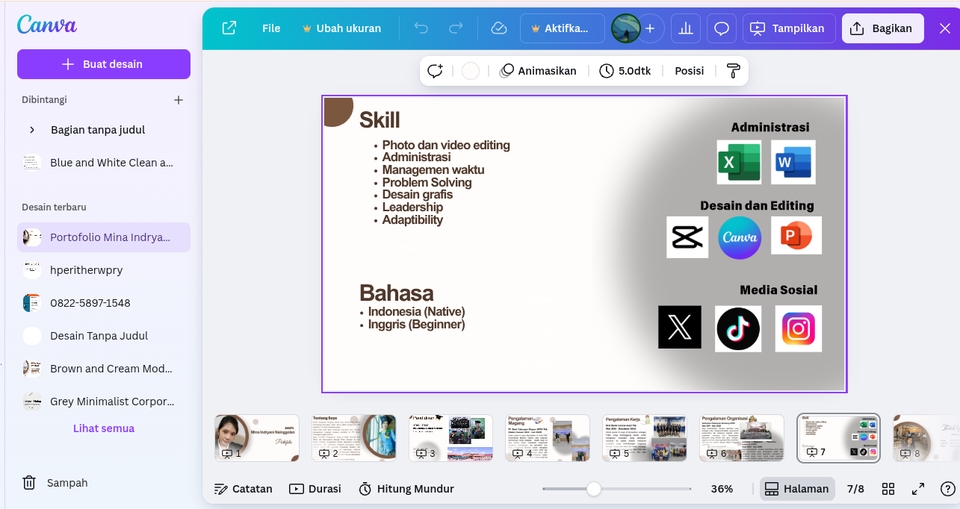Select page 3 thumbnail
The height and width of the screenshot is (509, 960).
(x=451, y=438)
